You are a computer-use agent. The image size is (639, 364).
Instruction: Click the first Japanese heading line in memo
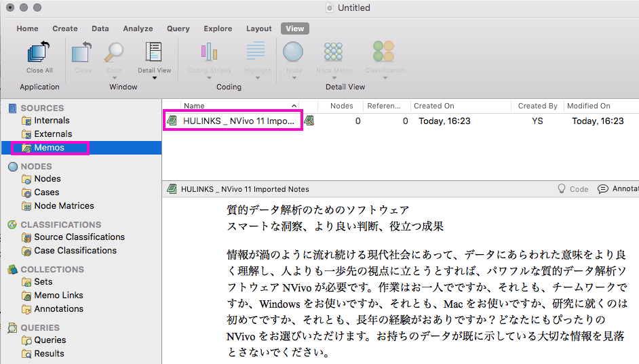[x=318, y=209]
